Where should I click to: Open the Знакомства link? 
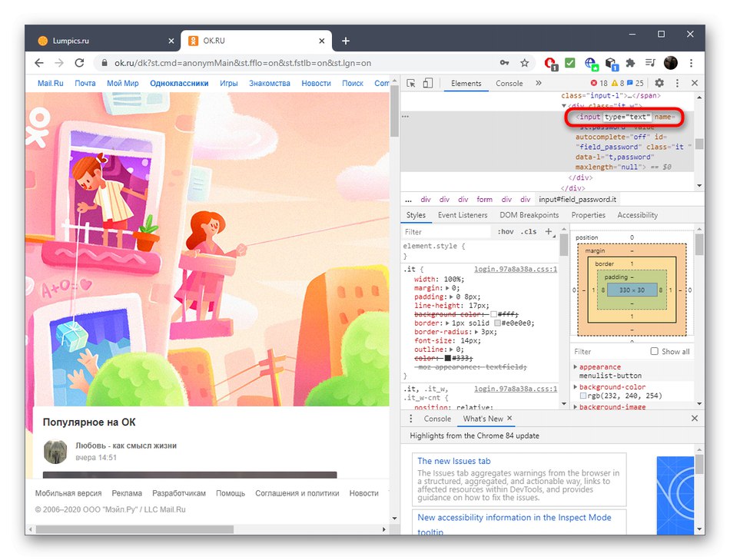click(x=270, y=83)
